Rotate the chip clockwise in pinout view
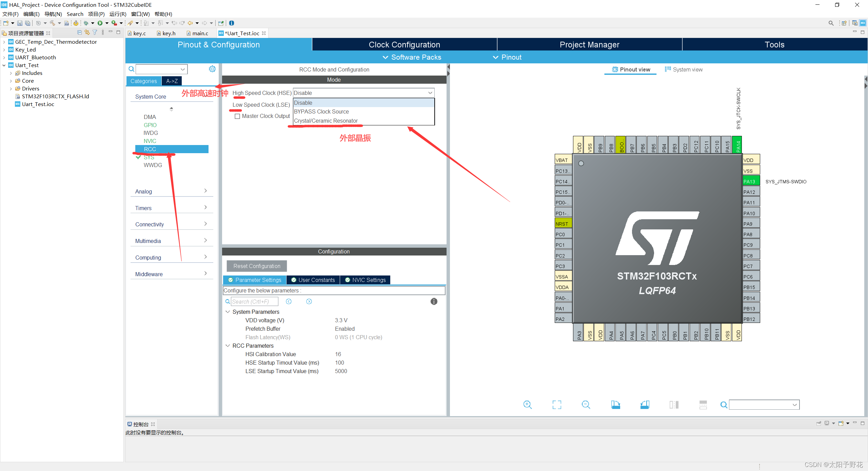Viewport: 868px width, 471px height. tap(616, 404)
